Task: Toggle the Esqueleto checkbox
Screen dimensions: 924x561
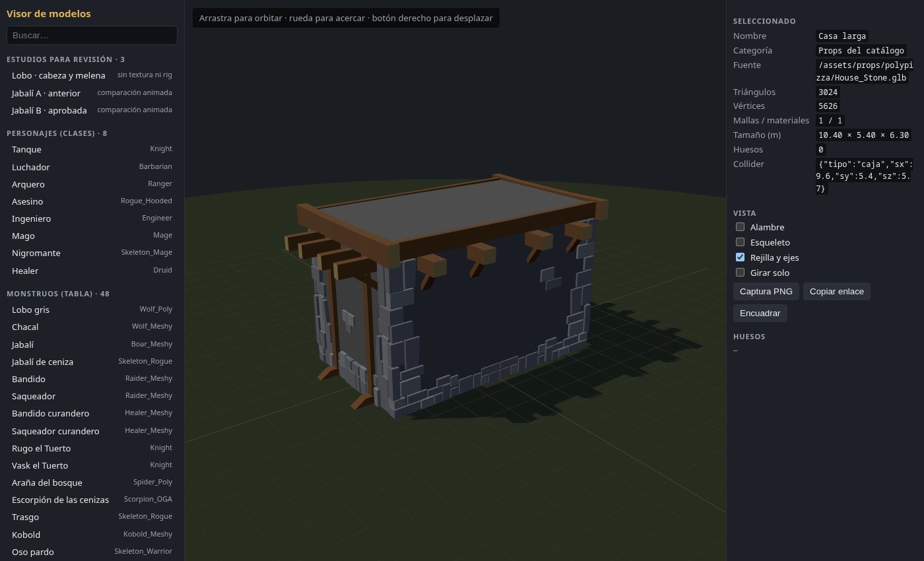Action: click(741, 242)
